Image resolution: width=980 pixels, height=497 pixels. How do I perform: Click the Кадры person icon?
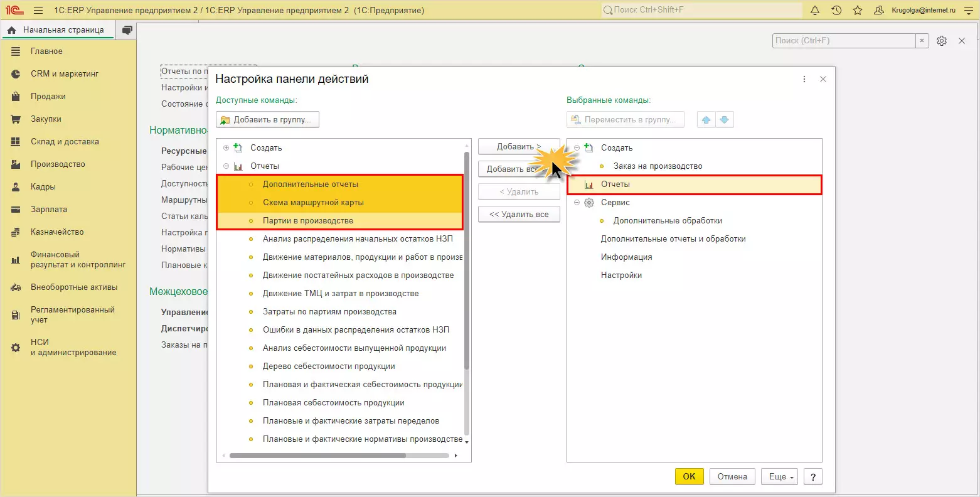click(x=16, y=187)
